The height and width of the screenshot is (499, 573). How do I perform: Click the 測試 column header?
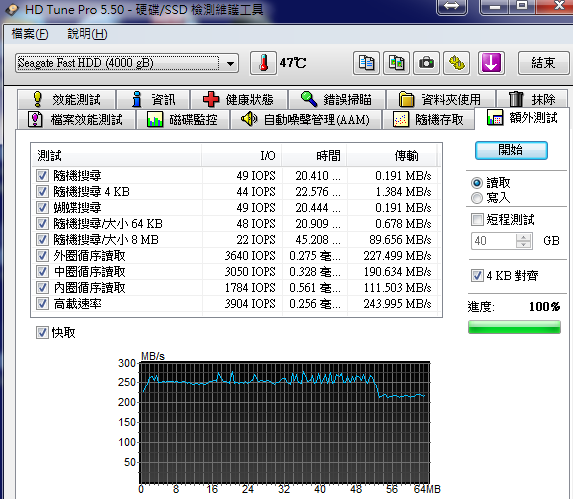tap(117, 156)
